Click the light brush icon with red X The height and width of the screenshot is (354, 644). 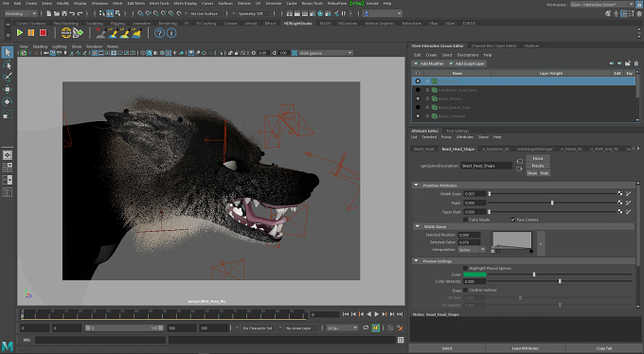point(100,32)
